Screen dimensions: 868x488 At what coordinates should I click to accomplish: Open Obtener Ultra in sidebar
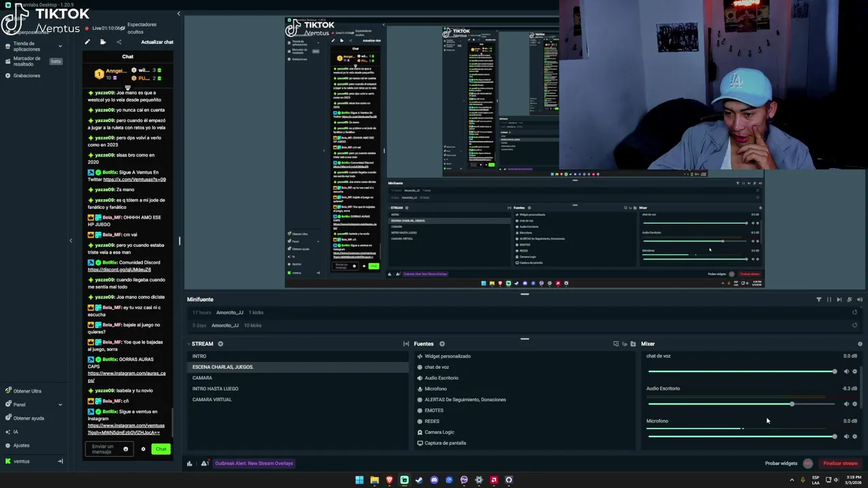(x=27, y=391)
